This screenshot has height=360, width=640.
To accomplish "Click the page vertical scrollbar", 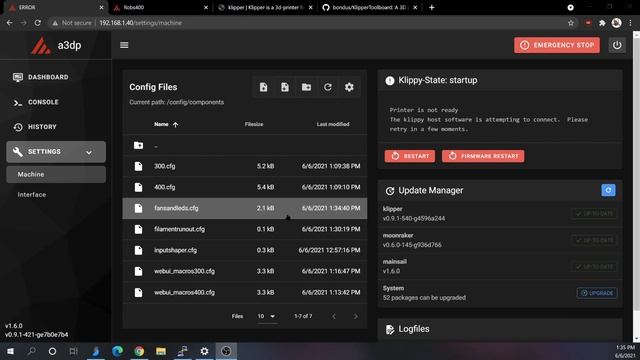I will (636, 171).
